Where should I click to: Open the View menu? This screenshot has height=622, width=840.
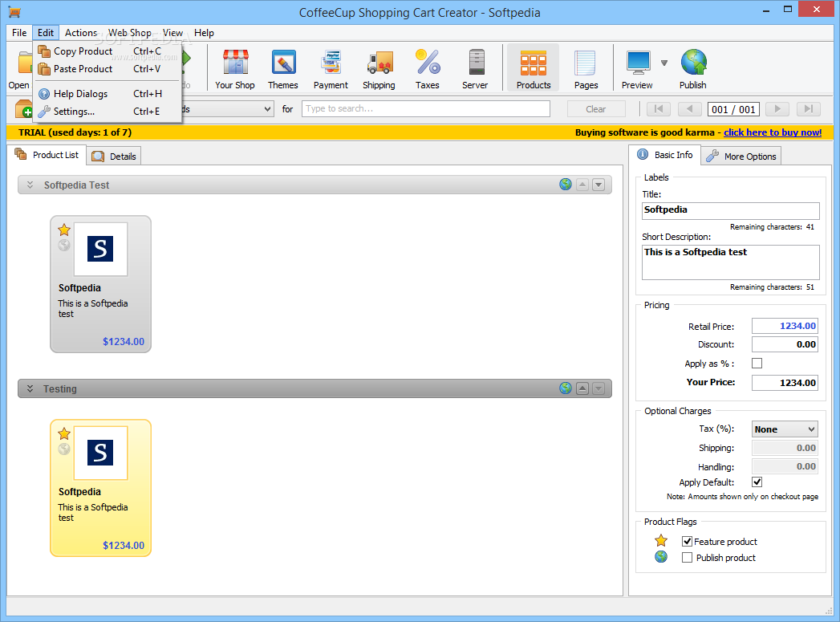(x=172, y=33)
